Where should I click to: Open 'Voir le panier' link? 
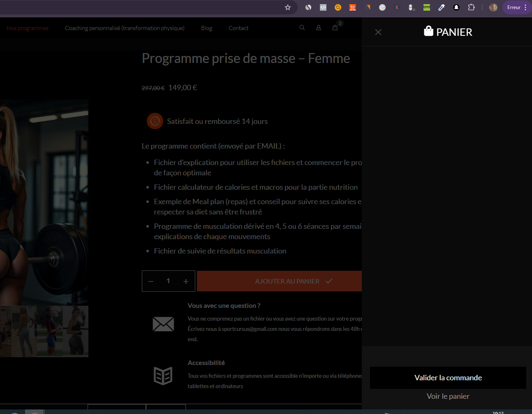[x=448, y=396]
